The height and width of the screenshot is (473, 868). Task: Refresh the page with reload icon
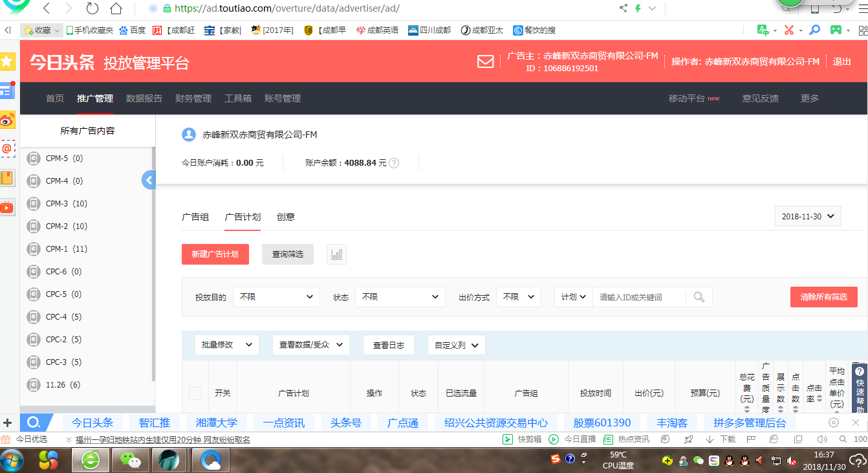pos(92,8)
